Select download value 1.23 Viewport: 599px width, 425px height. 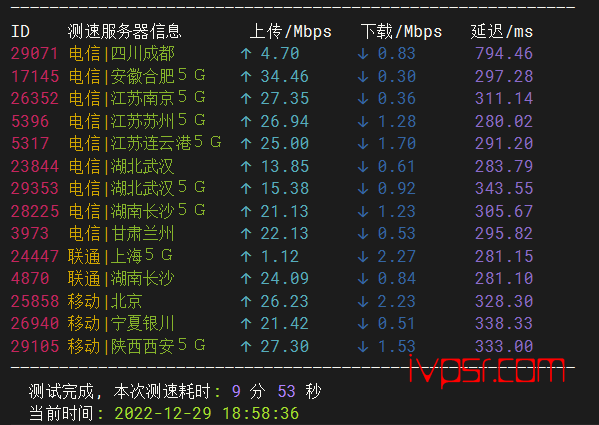pos(397,212)
